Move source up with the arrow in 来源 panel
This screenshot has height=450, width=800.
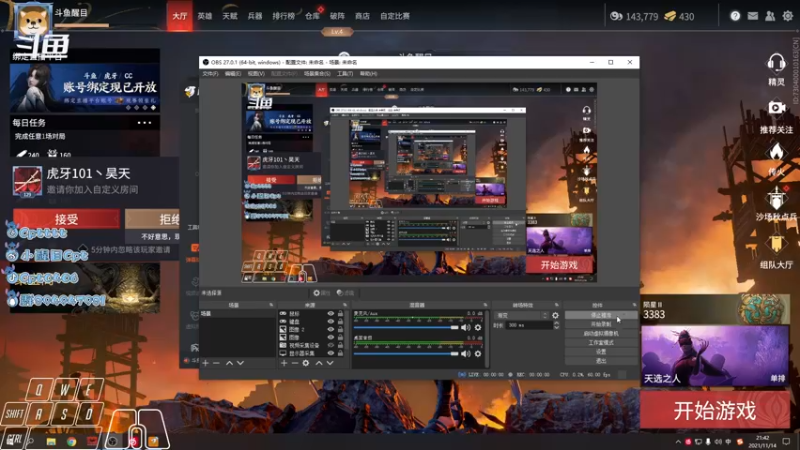coord(318,363)
